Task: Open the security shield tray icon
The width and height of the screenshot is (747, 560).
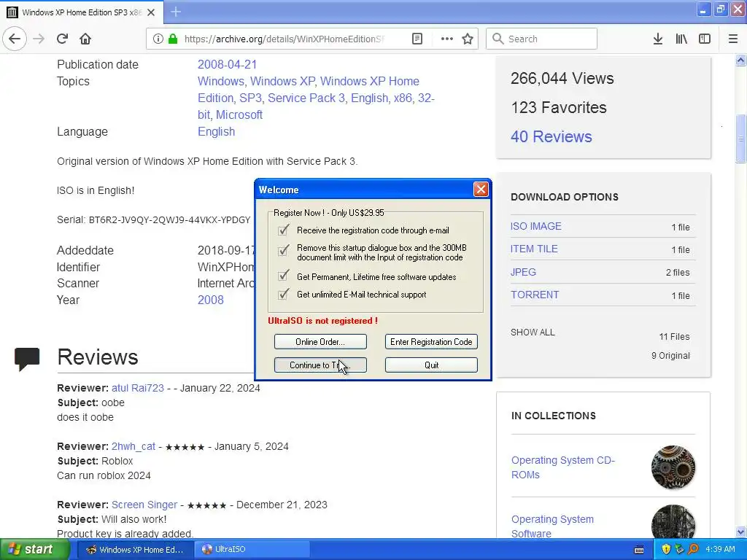Action: 666,549
